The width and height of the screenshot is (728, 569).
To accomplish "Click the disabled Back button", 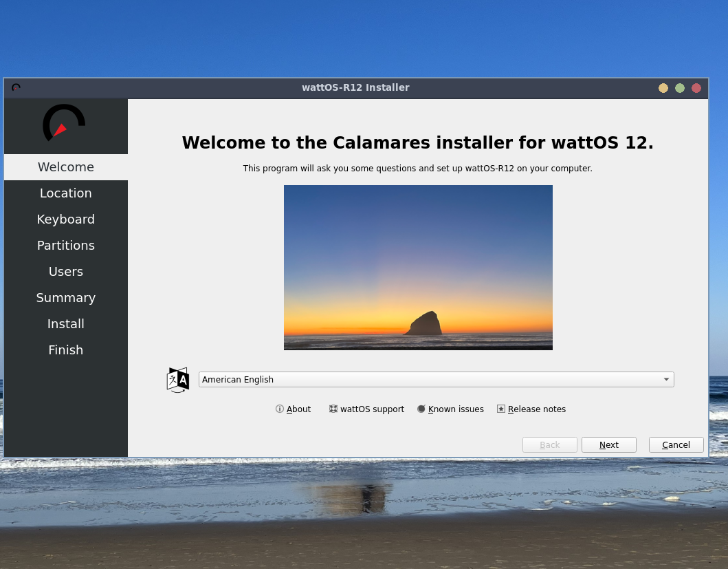I will 550,445.
